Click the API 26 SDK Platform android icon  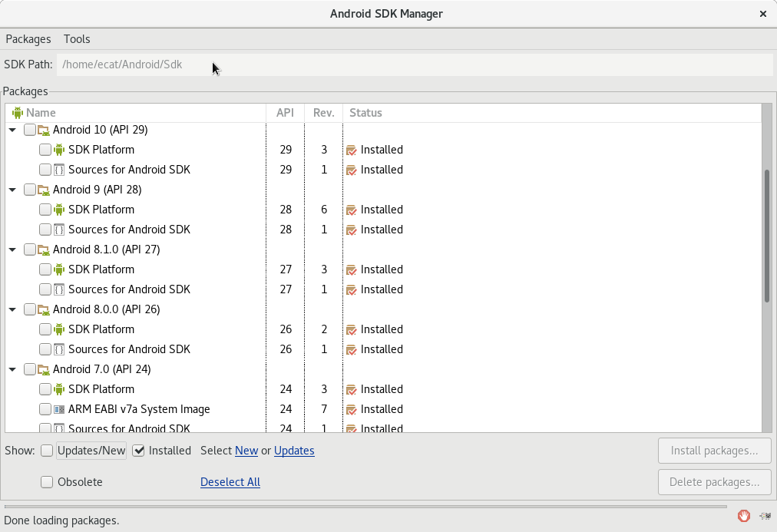(59, 329)
